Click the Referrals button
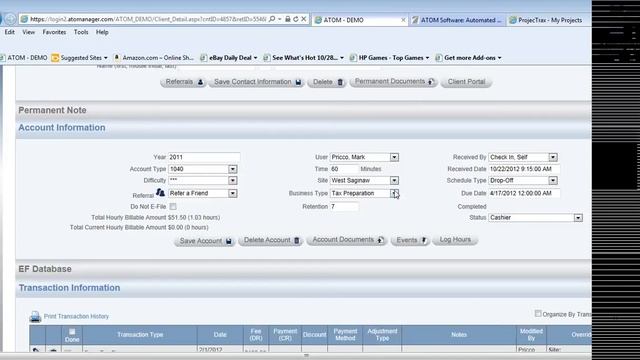640x360 pixels. (183, 82)
